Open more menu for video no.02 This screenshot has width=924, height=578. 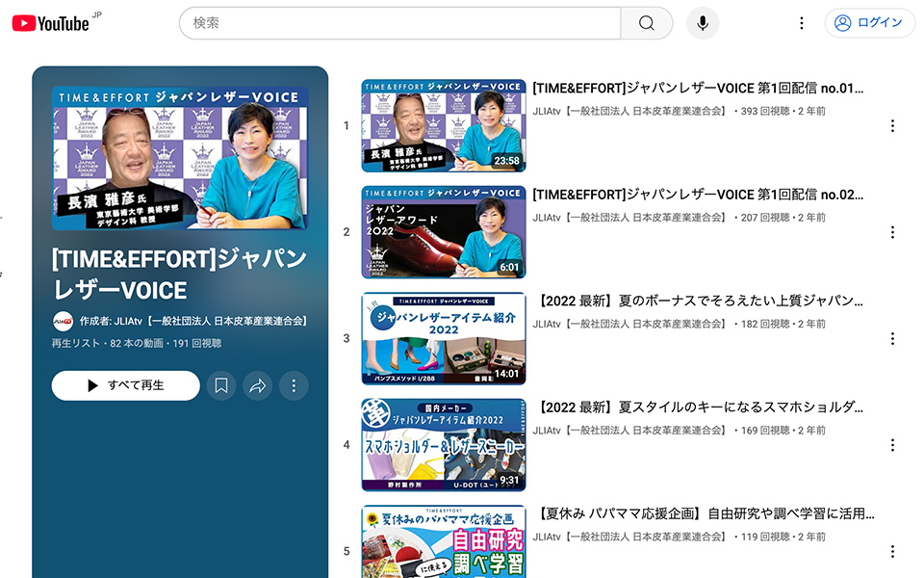click(x=893, y=232)
